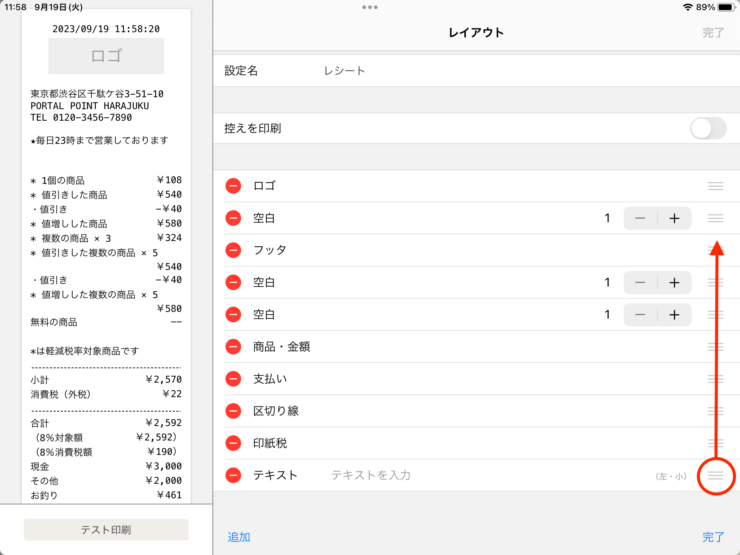Tap the date 9月19日(火) in status bar
This screenshot has height=555, width=740.
59,7
